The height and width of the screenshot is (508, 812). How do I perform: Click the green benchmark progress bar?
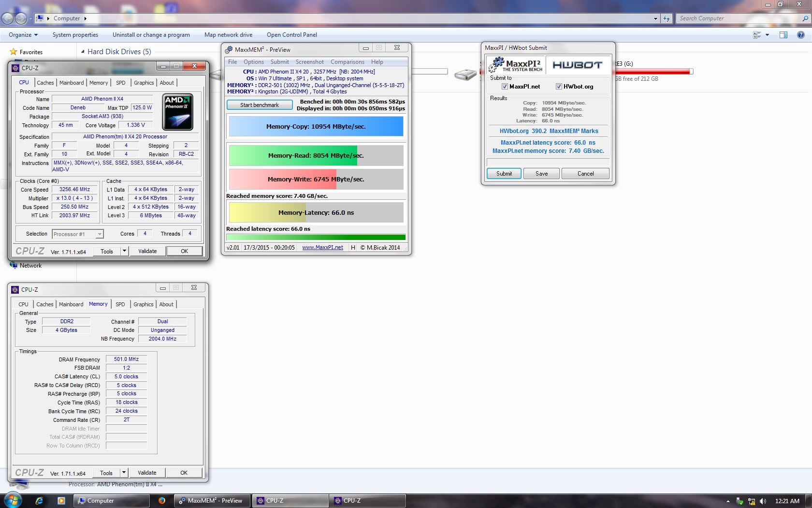(x=316, y=237)
